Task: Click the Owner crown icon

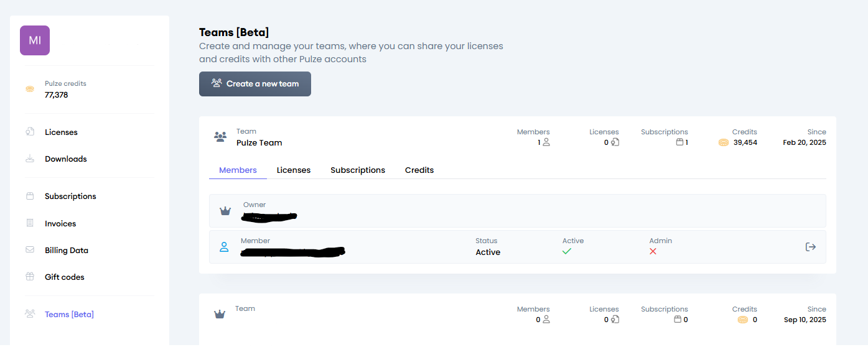Action: [x=225, y=211]
